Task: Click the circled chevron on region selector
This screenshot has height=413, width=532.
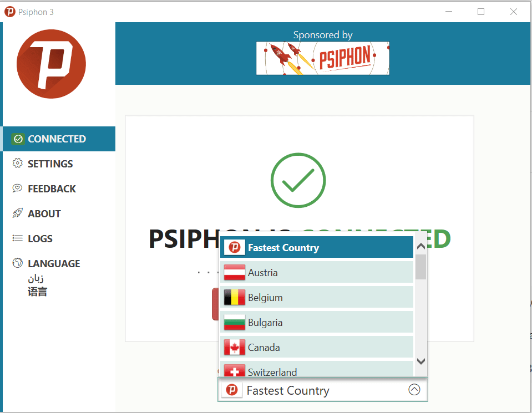Action: click(x=414, y=390)
